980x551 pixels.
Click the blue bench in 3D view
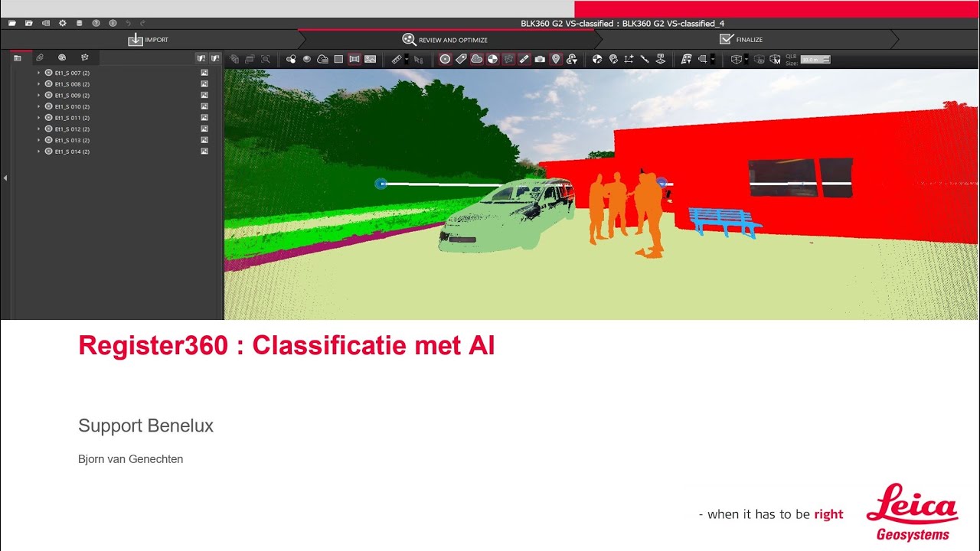point(724,221)
